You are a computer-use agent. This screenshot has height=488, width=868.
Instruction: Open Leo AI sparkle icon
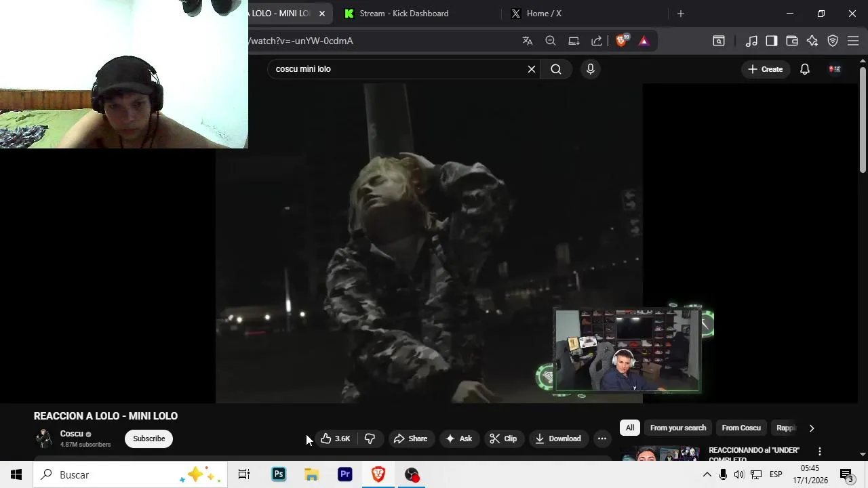(x=812, y=41)
